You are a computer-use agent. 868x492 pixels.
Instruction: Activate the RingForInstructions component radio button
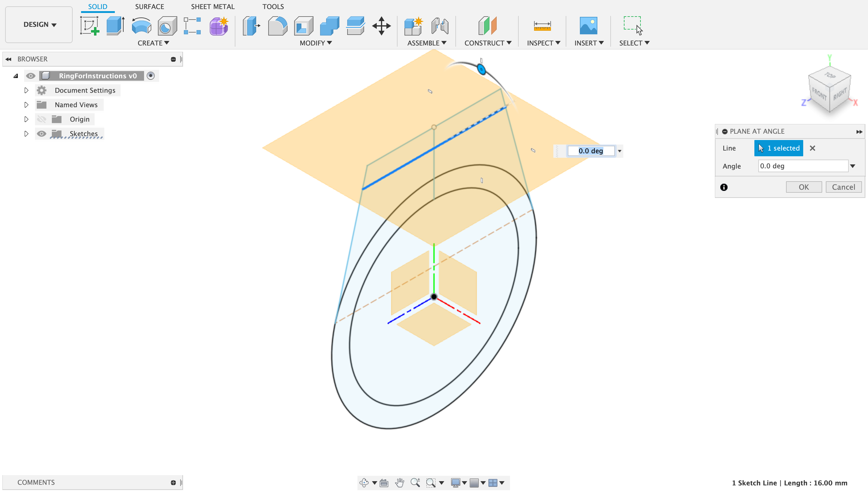pos(151,76)
